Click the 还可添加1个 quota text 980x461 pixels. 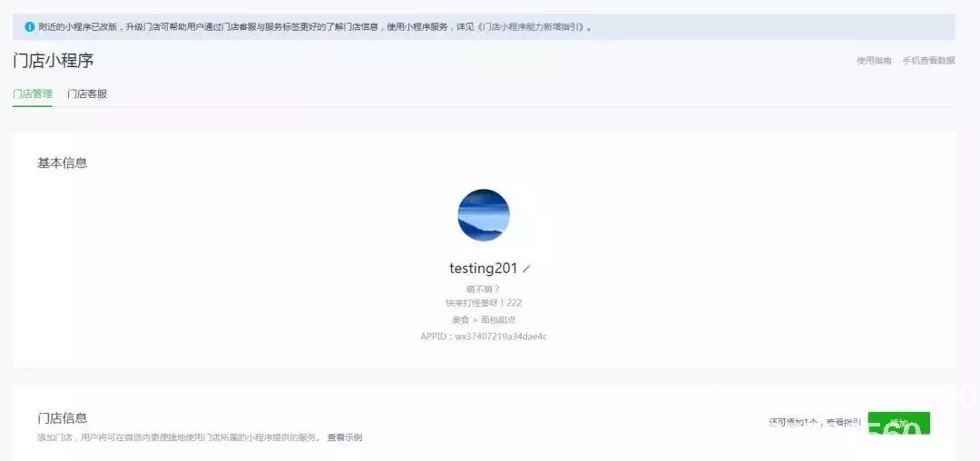click(793, 422)
